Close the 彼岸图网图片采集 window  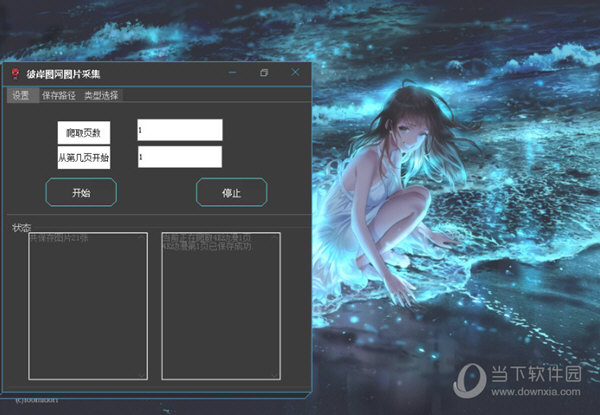coord(295,72)
